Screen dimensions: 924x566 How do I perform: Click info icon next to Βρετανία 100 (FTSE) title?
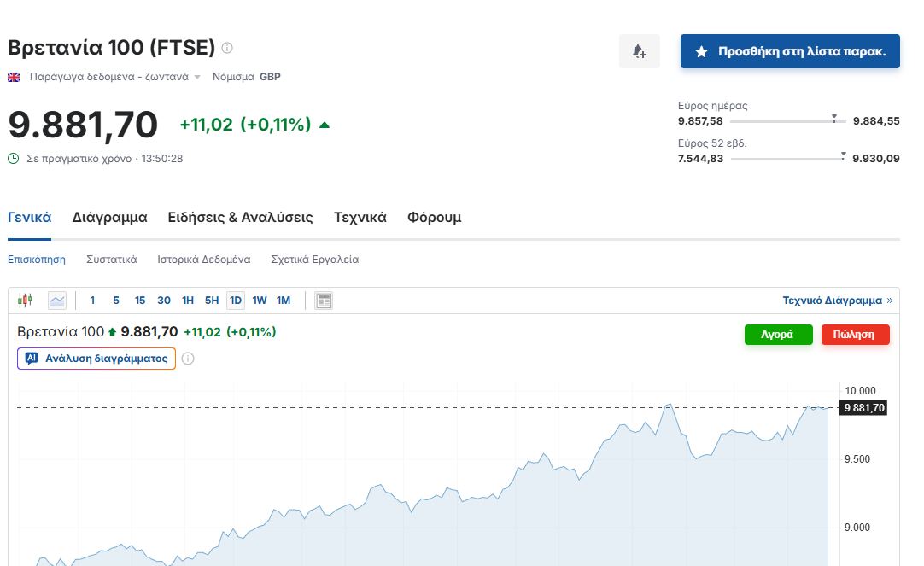pyautogui.click(x=227, y=48)
